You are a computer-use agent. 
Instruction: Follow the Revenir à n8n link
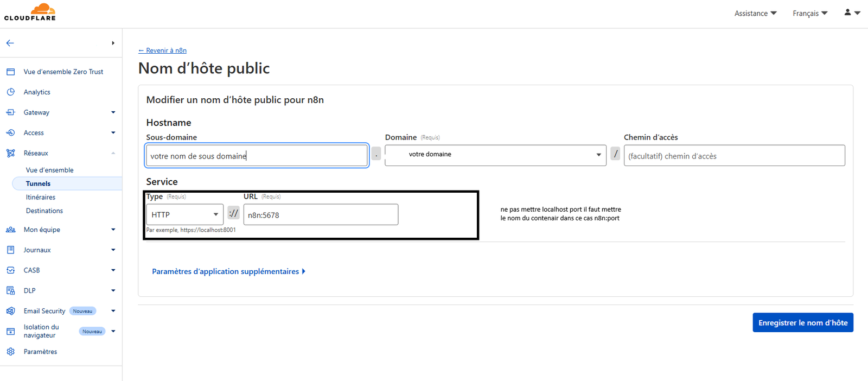(x=162, y=50)
